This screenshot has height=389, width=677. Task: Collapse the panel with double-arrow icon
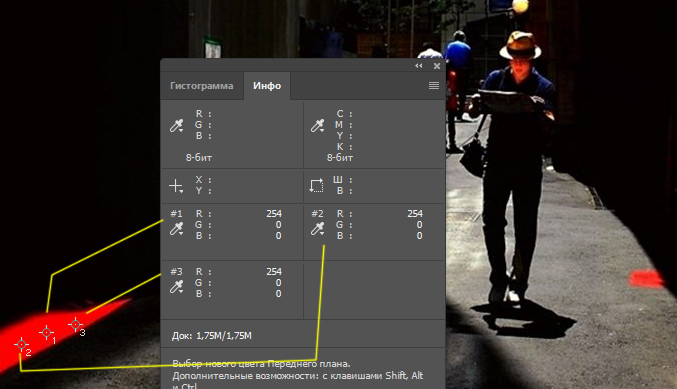pos(419,66)
